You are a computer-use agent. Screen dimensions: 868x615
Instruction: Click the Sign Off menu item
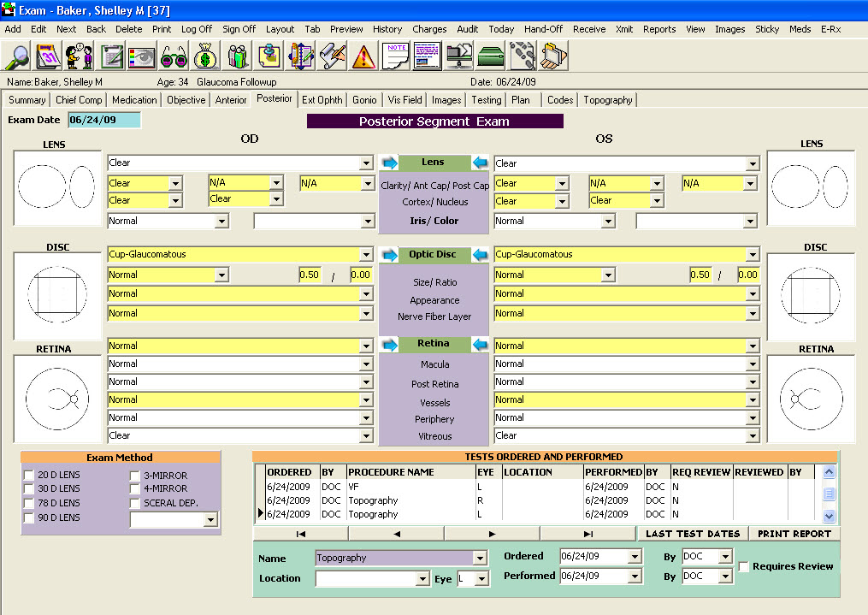[x=239, y=29]
